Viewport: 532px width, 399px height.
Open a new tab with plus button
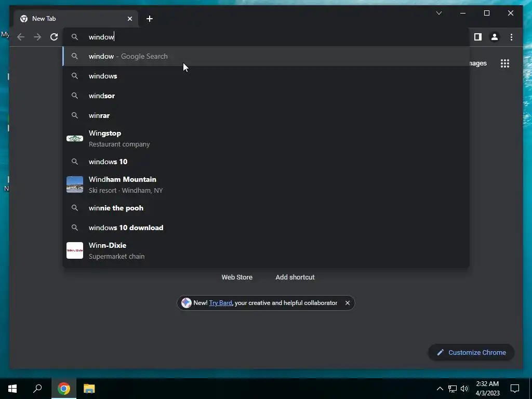(150, 19)
